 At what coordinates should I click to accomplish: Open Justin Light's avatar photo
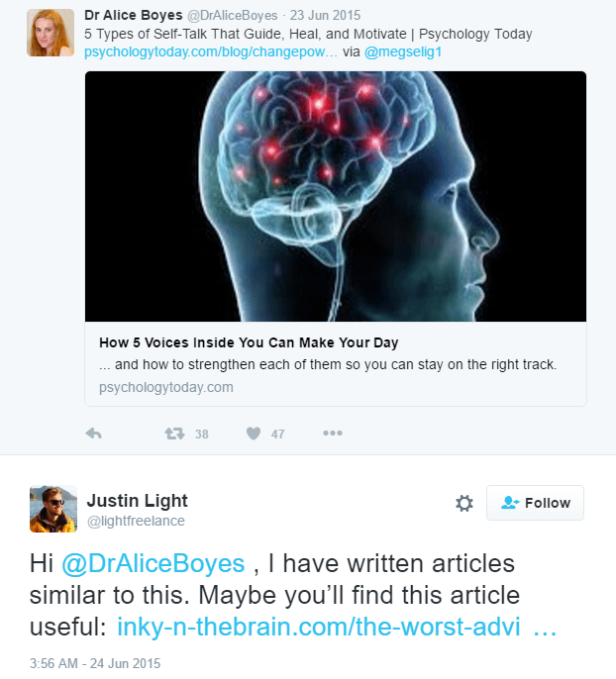[53, 509]
